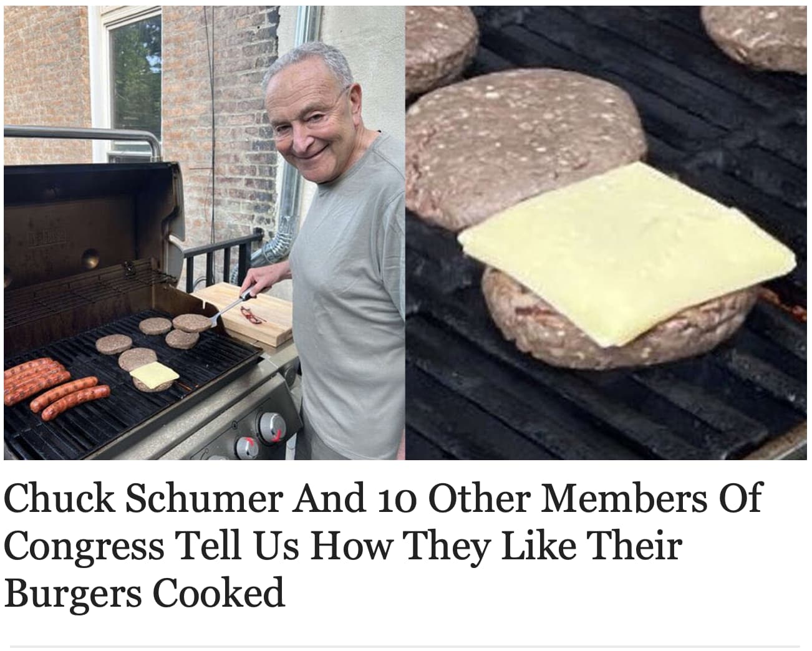Click the small cheese slice on the grill
The height and width of the screenshot is (651, 812).
(x=154, y=374)
